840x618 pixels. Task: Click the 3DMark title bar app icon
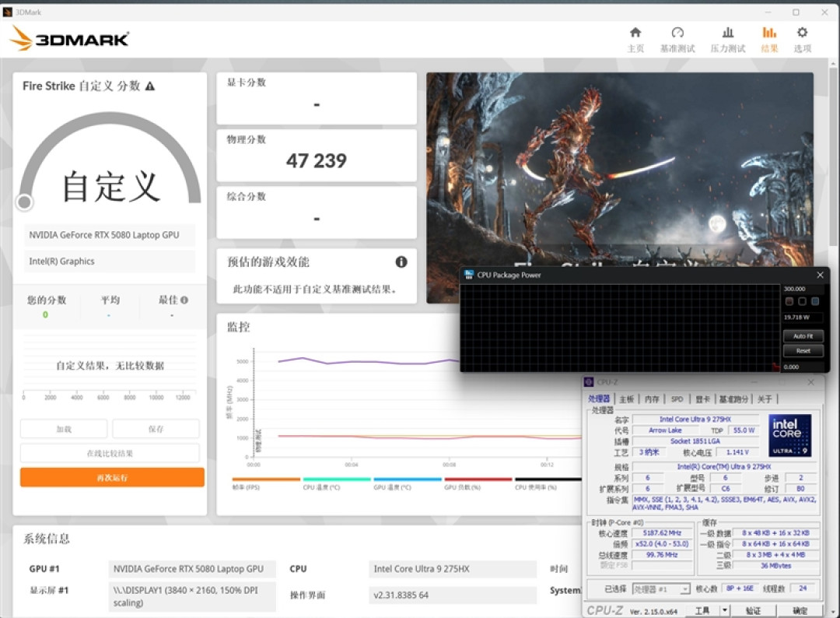(8, 12)
